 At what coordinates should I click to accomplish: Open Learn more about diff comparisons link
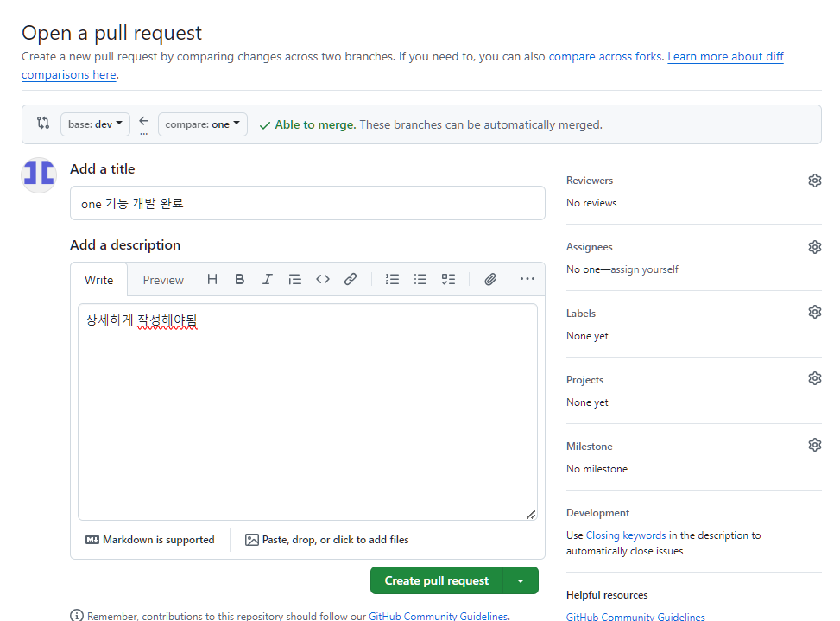(x=725, y=56)
